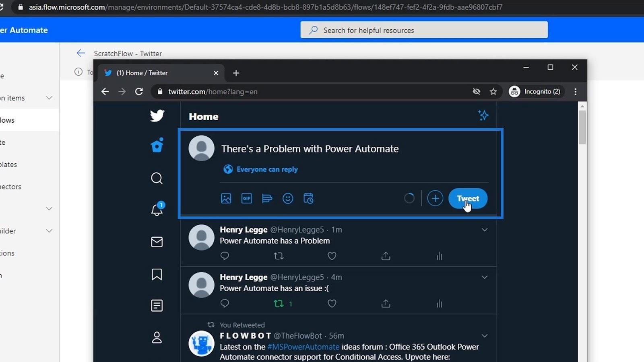Open the Explore search icon in sidebar

coord(157,178)
